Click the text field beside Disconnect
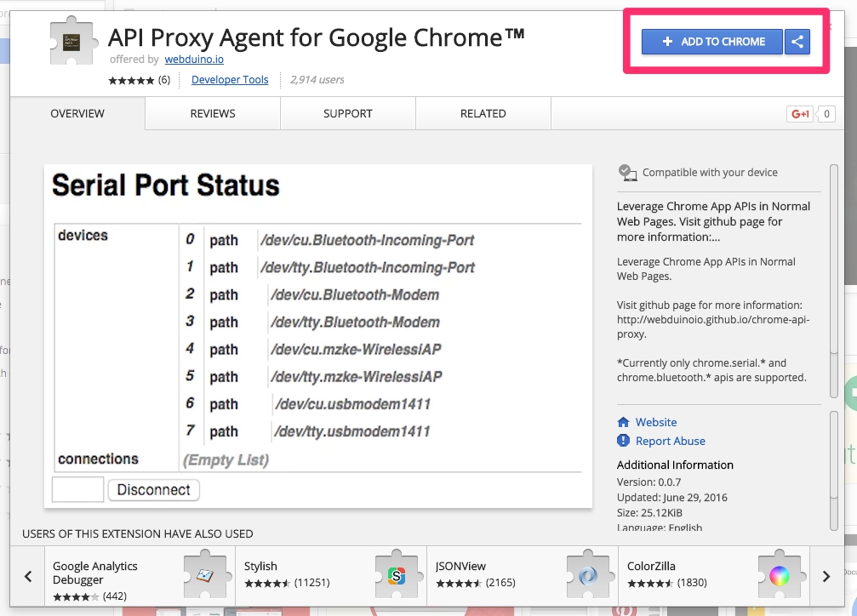 click(x=77, y=489)
